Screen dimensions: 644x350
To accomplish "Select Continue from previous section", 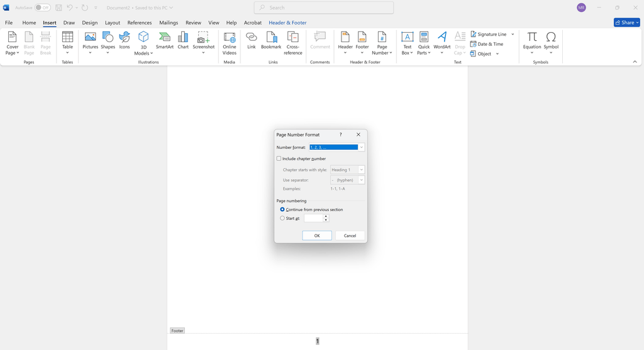I will tap(282, 209).
